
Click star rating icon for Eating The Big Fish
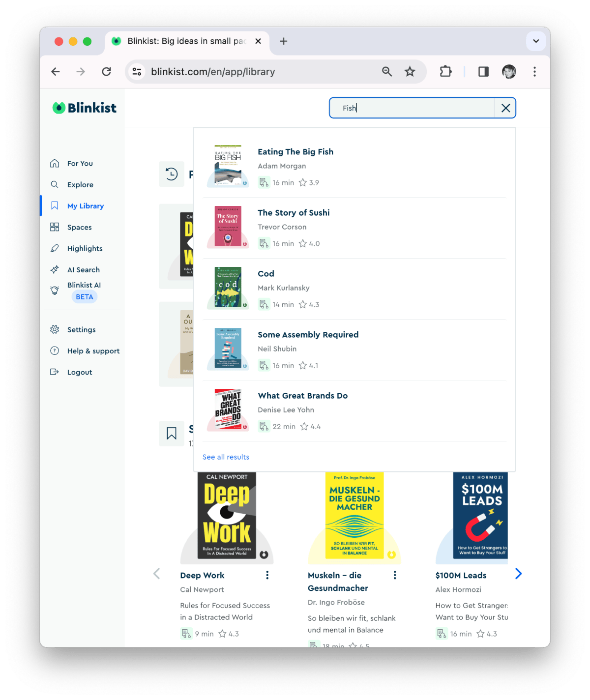303,183
